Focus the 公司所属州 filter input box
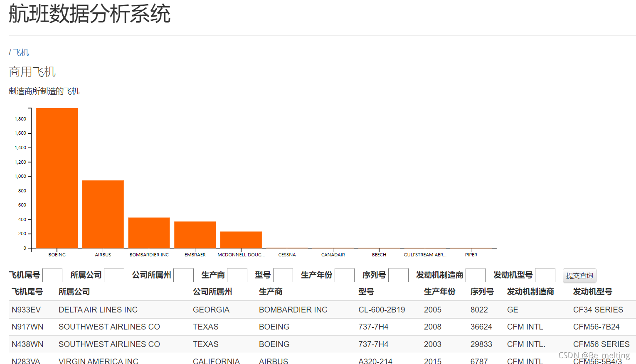This screenshot has width=636, height=364. pos(183,275)
